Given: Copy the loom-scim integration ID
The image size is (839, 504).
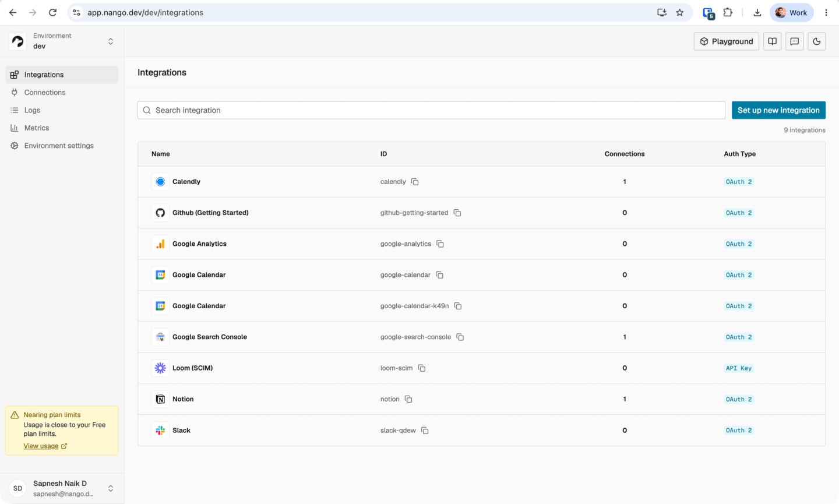Looking at the screenshot, I should pyautogui.click(x=422, y=368).
